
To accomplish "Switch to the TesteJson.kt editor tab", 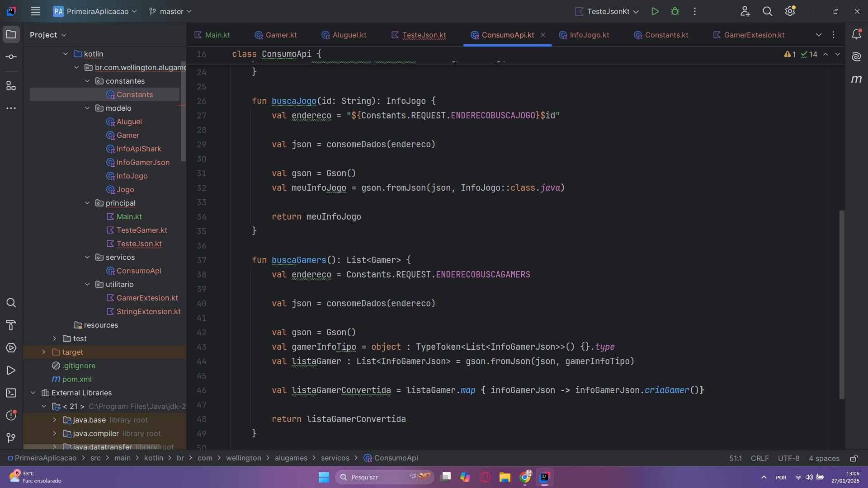I will tap(419, 35).
